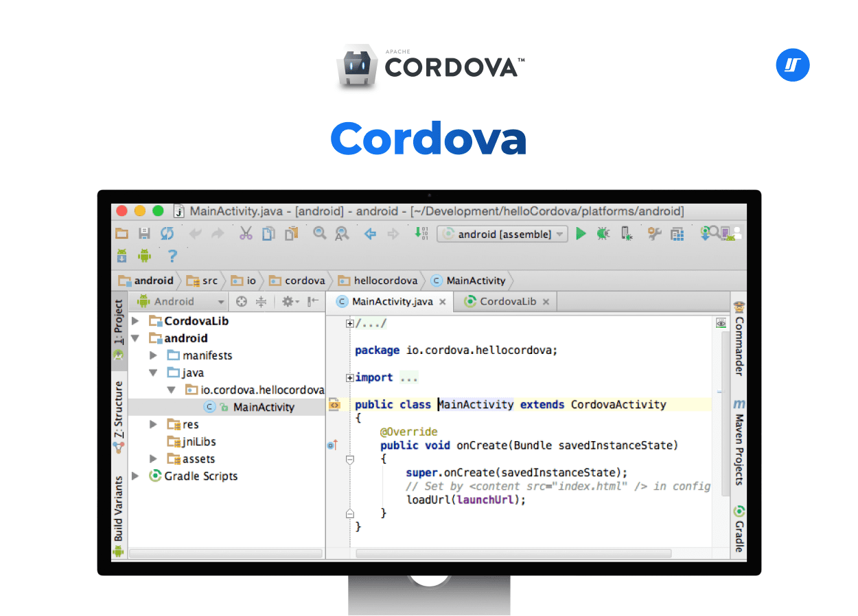Open the android (assemble) run configuration dropdown
Viewport: 858px width, 616px height.
click(502, 233)
